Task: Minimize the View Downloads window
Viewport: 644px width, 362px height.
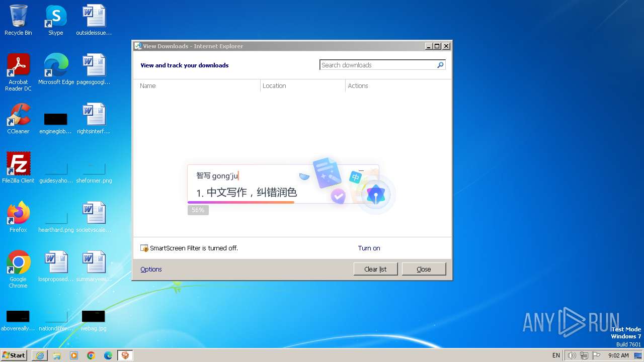Action: [x=429, y=46]
